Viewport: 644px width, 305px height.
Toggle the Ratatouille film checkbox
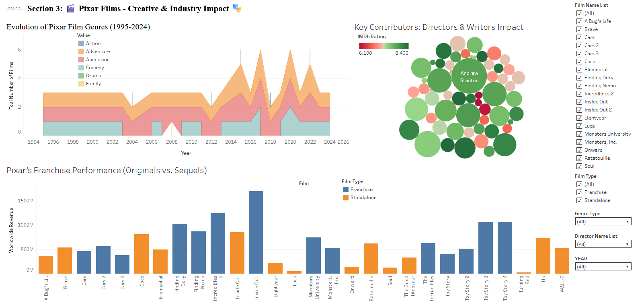pyautogui.click(x=579, y=158)
